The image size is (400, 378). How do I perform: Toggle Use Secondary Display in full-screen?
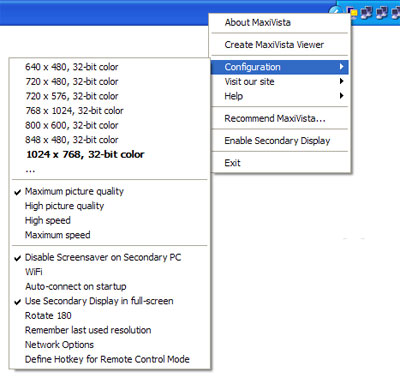click(x=110, y=301)
